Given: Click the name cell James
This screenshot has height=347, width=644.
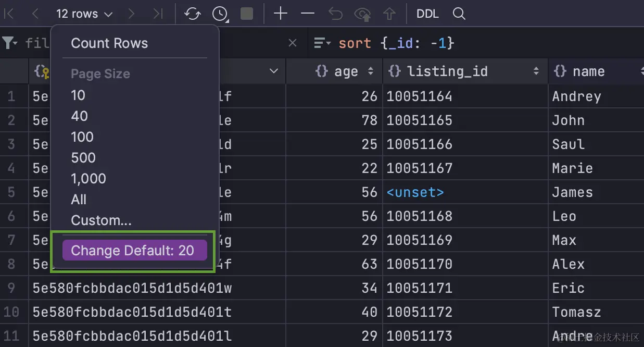Looking at the screenshot, I should click(x=596, y=192).
